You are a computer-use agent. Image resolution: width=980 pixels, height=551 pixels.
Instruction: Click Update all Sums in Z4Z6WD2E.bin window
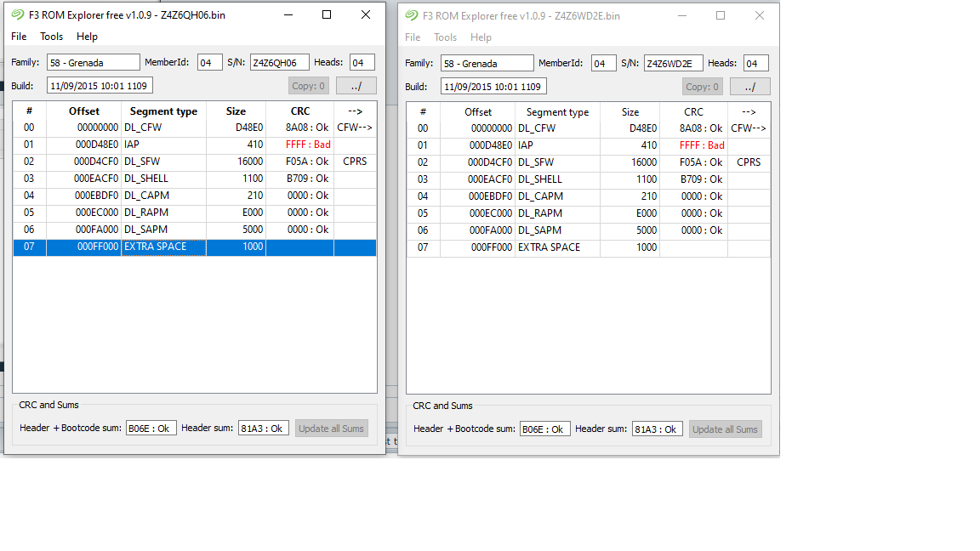[x=725, y=429]
